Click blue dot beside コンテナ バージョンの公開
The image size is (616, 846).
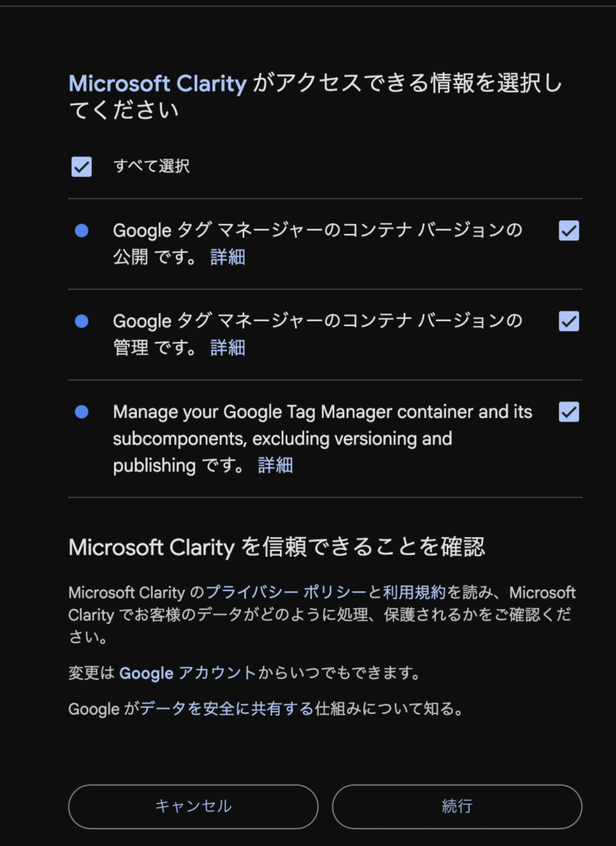82,231
